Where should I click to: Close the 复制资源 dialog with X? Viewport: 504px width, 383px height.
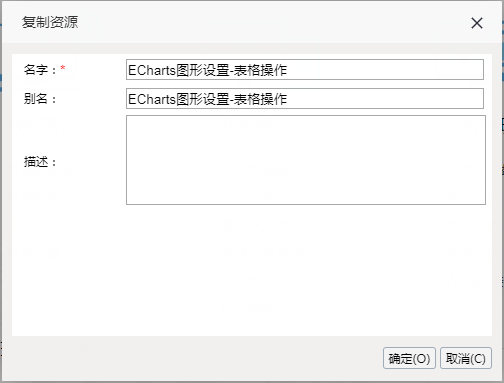pyautogui.click(x=477, y=23)
